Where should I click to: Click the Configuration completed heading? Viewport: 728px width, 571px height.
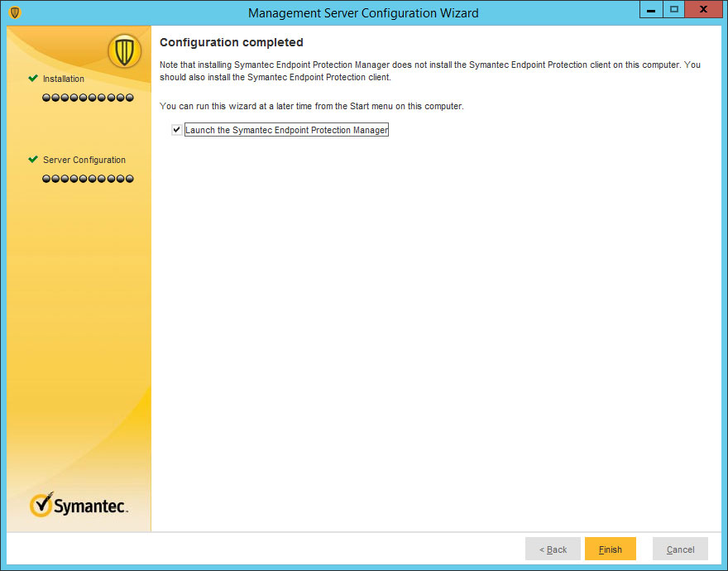pyautogui.click(x=231, y=42)
